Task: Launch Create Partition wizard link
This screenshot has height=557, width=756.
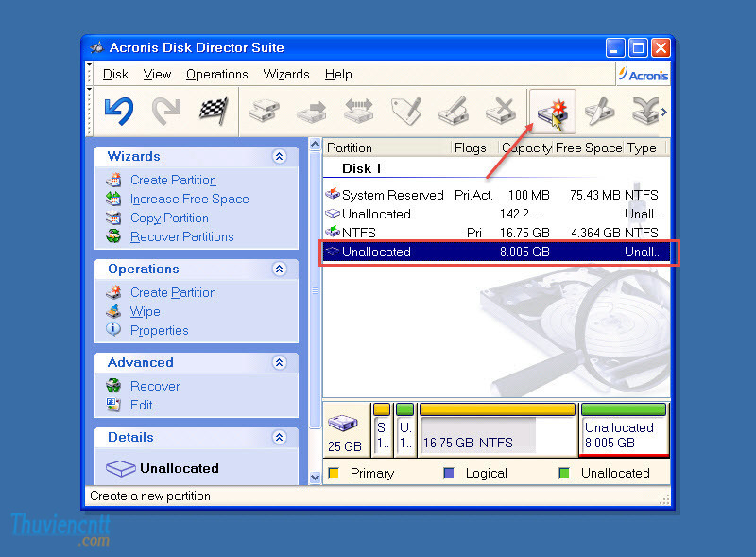Action: pos(173,180)
